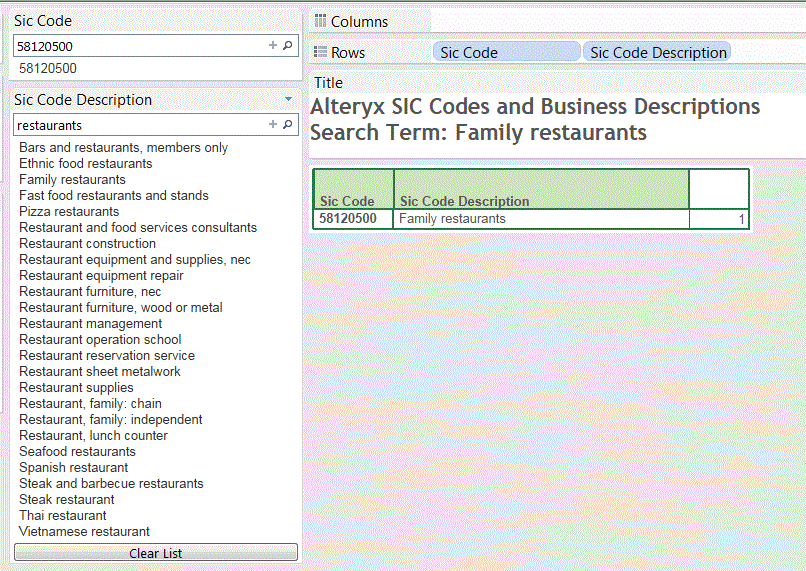
Task: Select 'Restaurant supplies' in the list
Action: click(x=76, y=387)
